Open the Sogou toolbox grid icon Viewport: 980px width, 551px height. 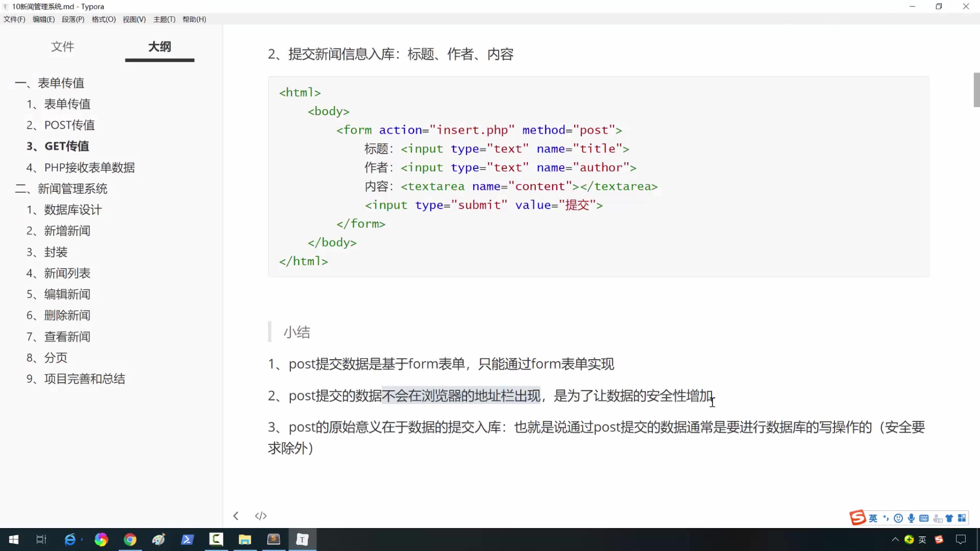(x=962, y=518)
